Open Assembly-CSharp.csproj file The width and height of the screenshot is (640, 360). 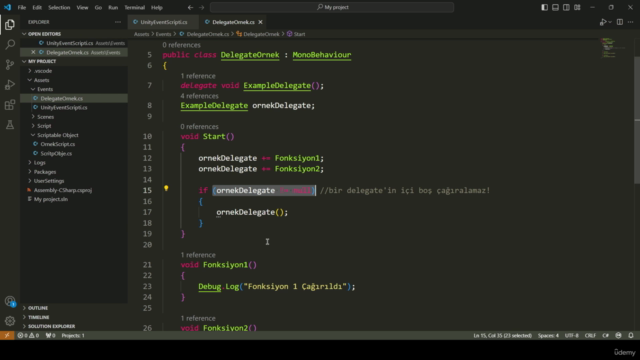pyautogui.click(x=62, y=190)
